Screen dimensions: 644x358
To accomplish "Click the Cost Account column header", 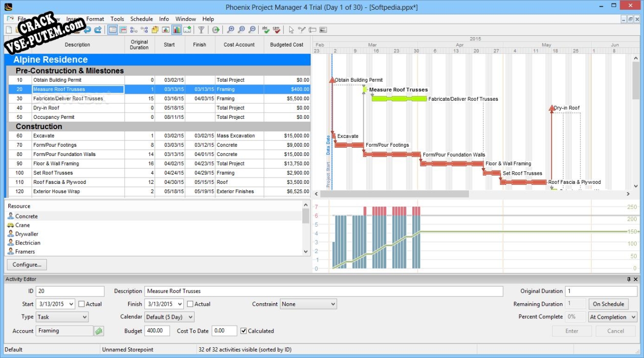I will point(239,45).
